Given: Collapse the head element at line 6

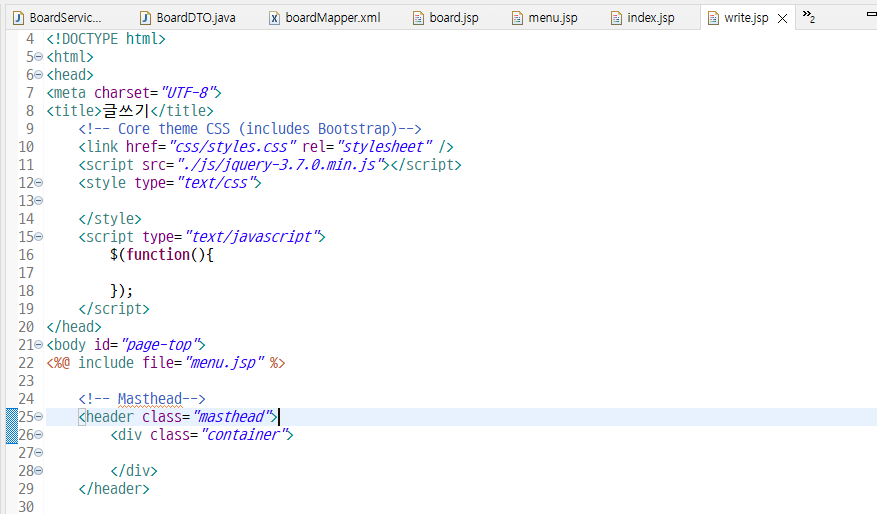Looking at the screenshot, I should click(x=39, y=74).
